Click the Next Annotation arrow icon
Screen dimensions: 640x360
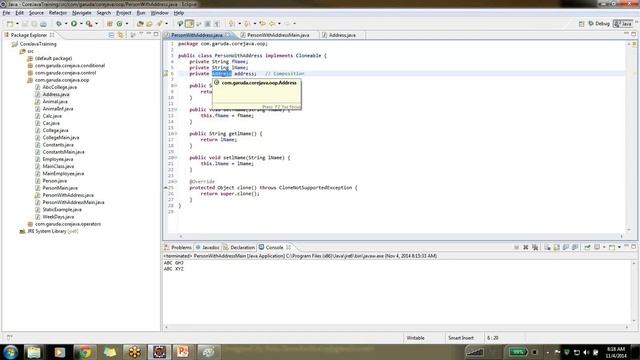coord(231,24)
